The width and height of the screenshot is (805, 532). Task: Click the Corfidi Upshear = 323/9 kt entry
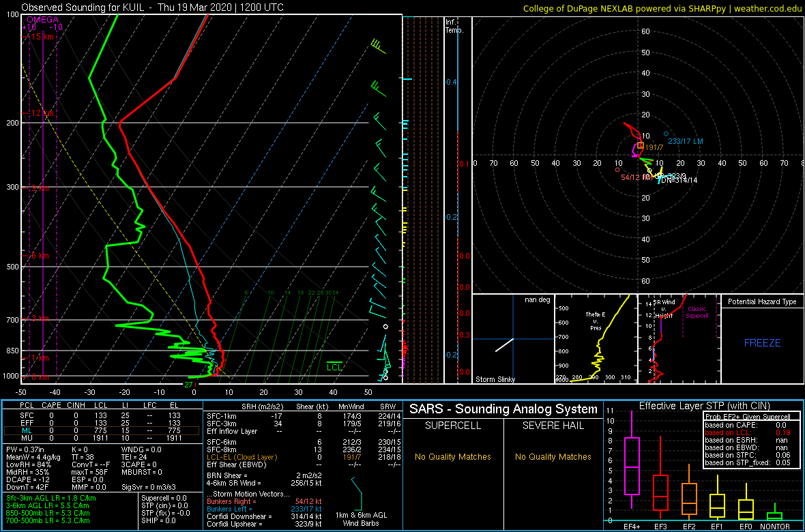(264, 524)
